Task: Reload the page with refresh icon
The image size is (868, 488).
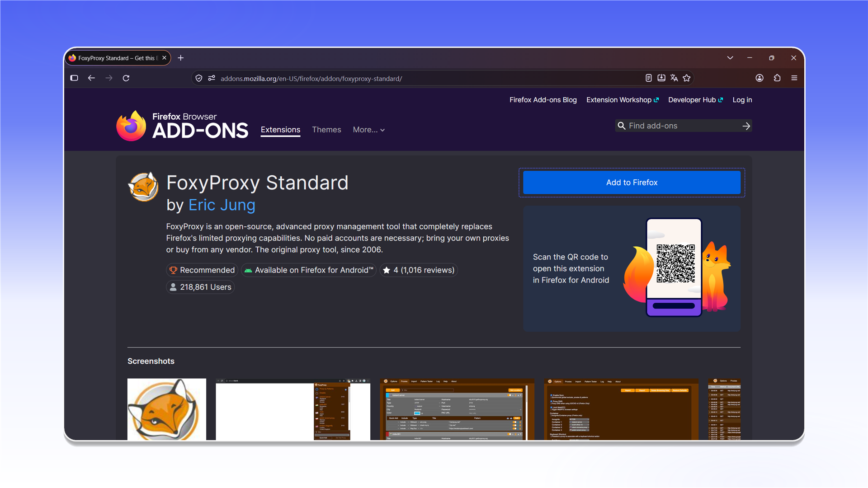Action: [x=126, y=78]
